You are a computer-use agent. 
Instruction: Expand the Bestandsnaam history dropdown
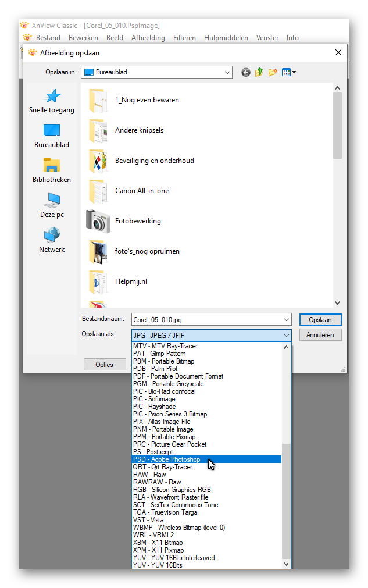coord(287,320)
